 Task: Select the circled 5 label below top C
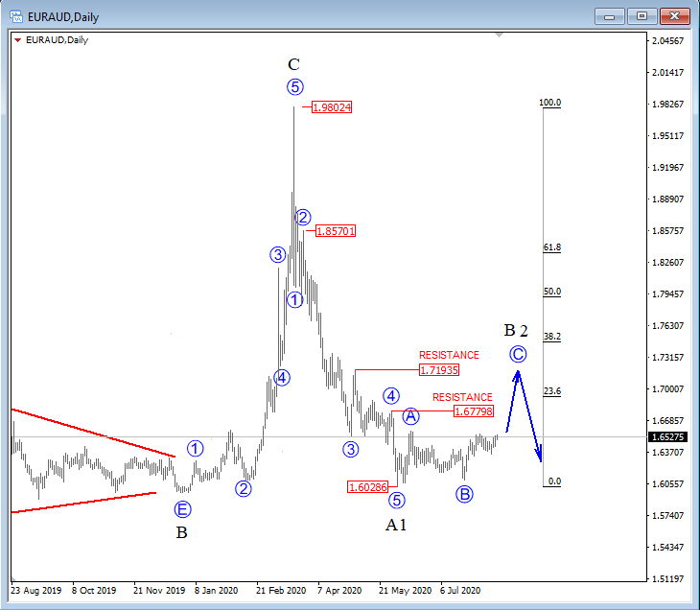(x=294, y=87)
